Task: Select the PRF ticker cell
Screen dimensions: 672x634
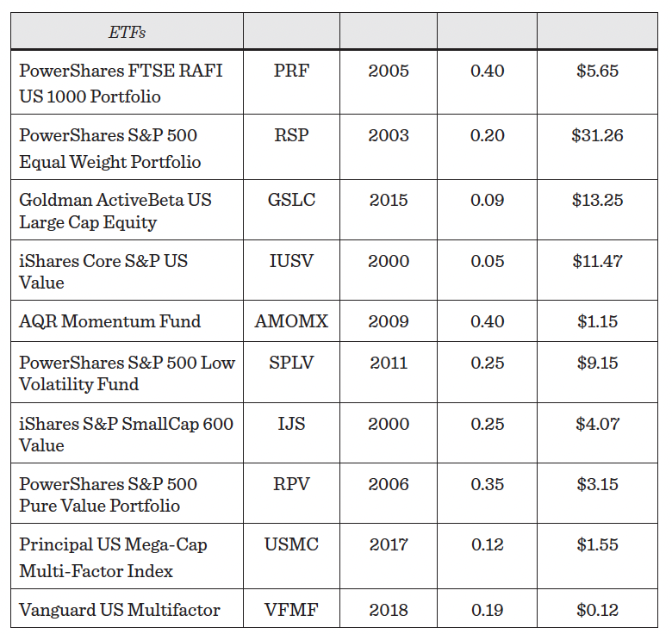Action: click(291, 71)
